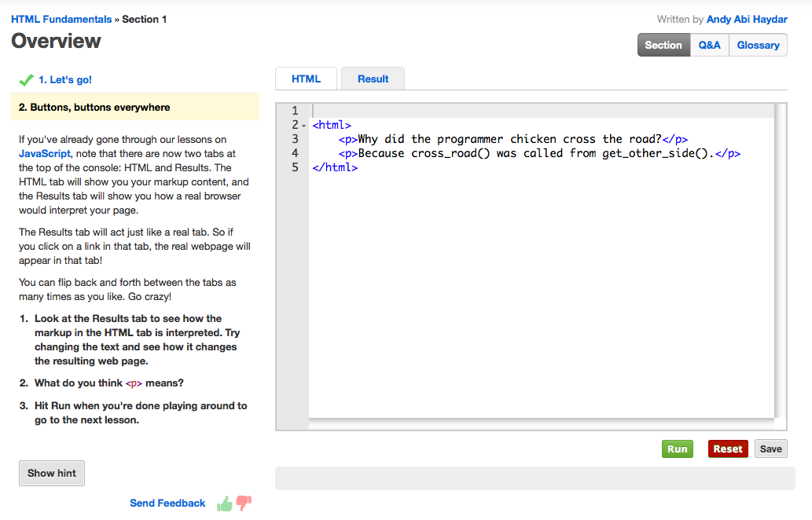
Task: Open the Q&A section
Action: click(709, 45)
